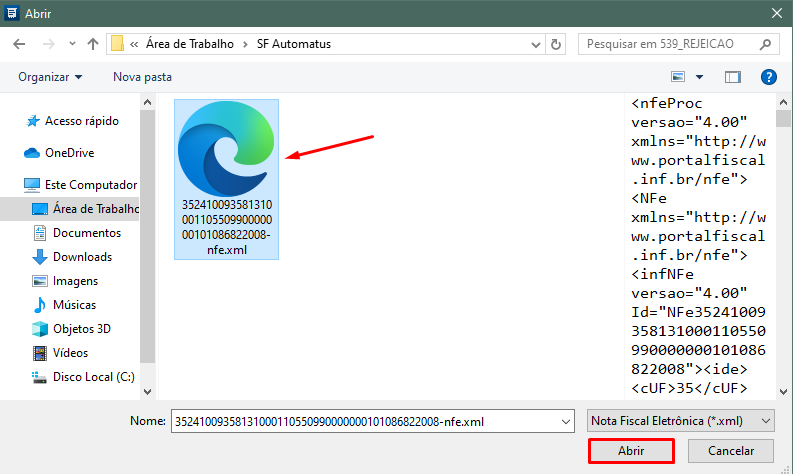This screenshot has height=474, width=794.
Task: Select Downloads folder in sidebar
Action: click(x=82, y=257)
